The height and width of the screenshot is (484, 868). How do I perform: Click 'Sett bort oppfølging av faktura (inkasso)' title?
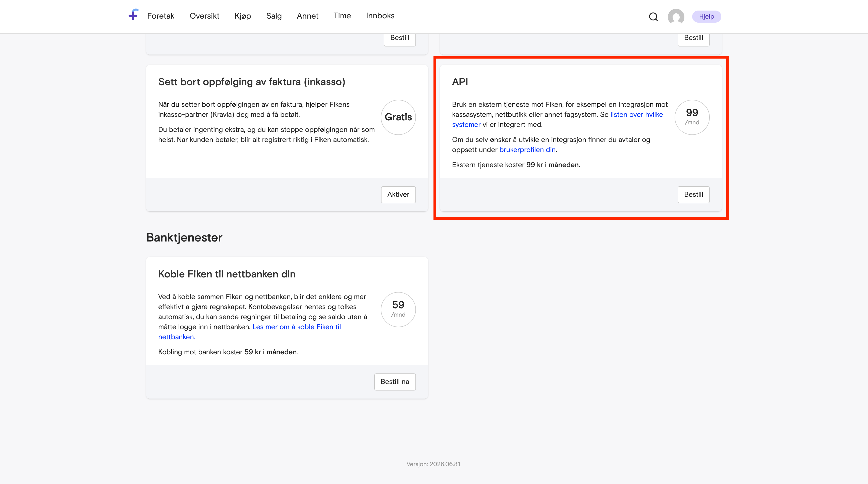click(x=252, y=82)
